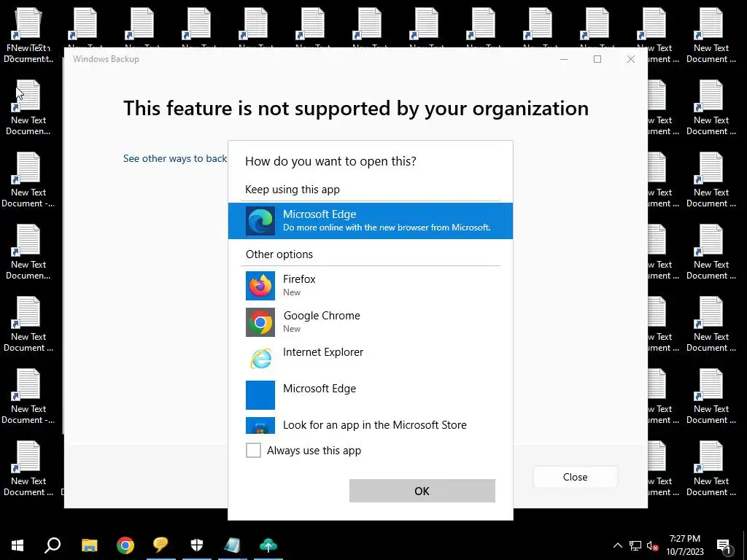Choose Internet Explorer from Other options
The image size is (747, 560).
[x=370, y=358]
